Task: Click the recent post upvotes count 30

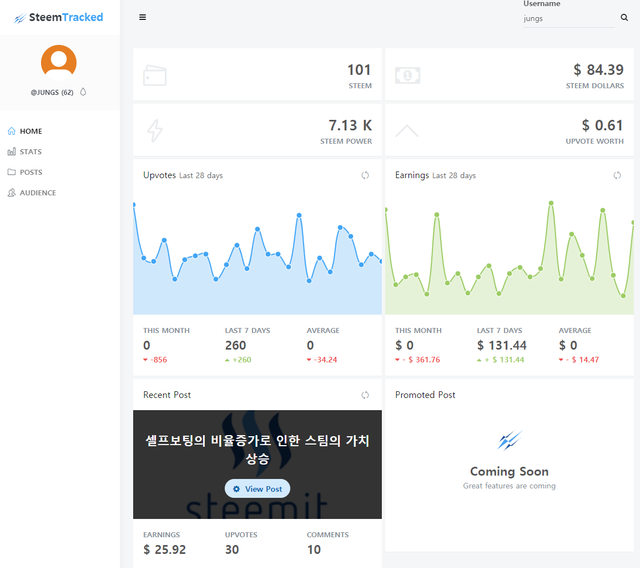Action: tap(232, 550)
